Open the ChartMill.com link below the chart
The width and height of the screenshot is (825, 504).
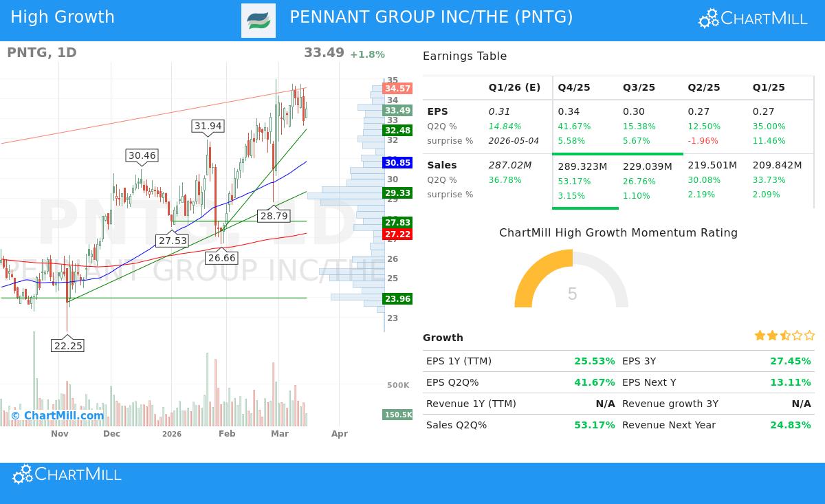pos(59,415)
